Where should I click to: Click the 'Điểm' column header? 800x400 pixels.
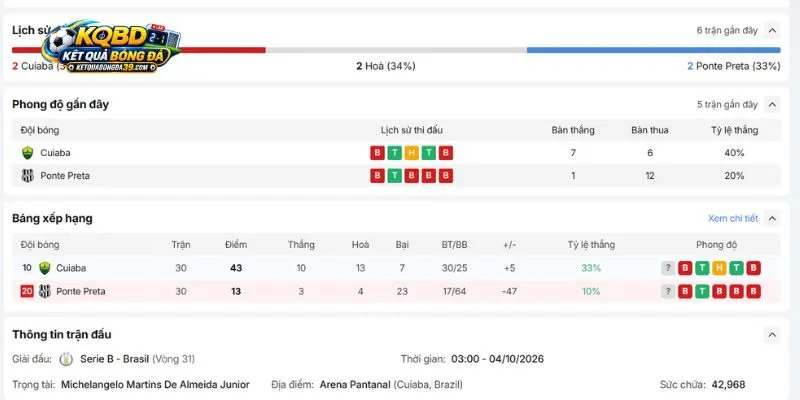pos(236,245)
